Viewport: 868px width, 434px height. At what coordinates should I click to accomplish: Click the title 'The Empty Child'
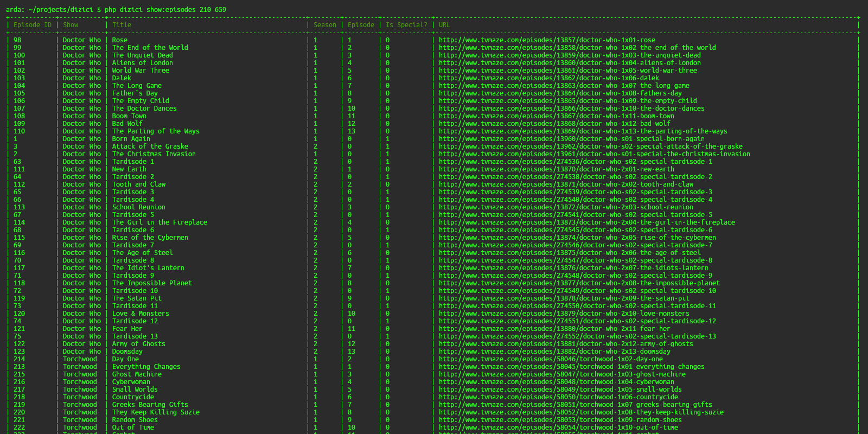pos(141,101)
